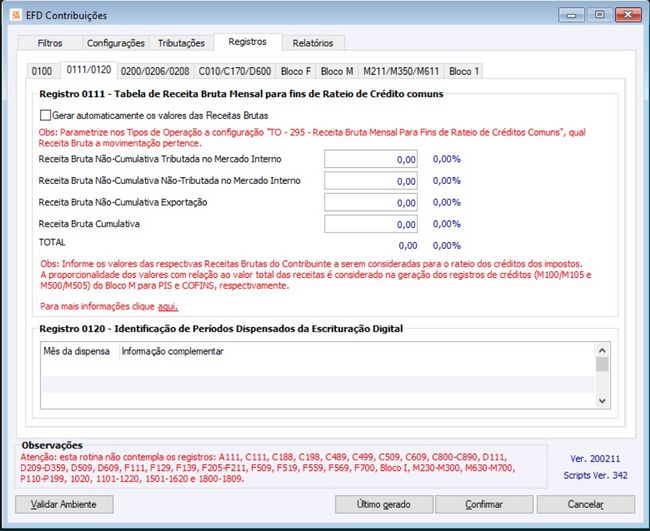Viewport: 650px width, 531px height.
Task: Click the Confirmar button
Action: [x=484, y=504]
